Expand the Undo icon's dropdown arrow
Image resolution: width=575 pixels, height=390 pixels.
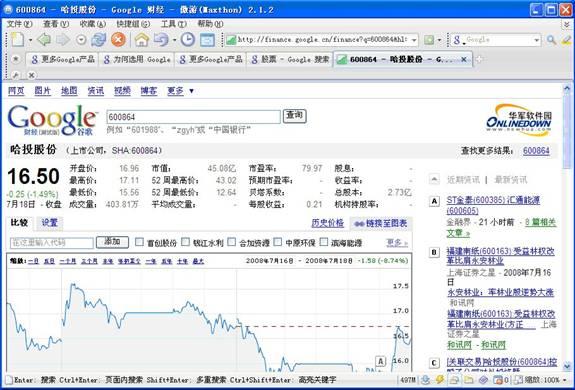tap(174, 40)
